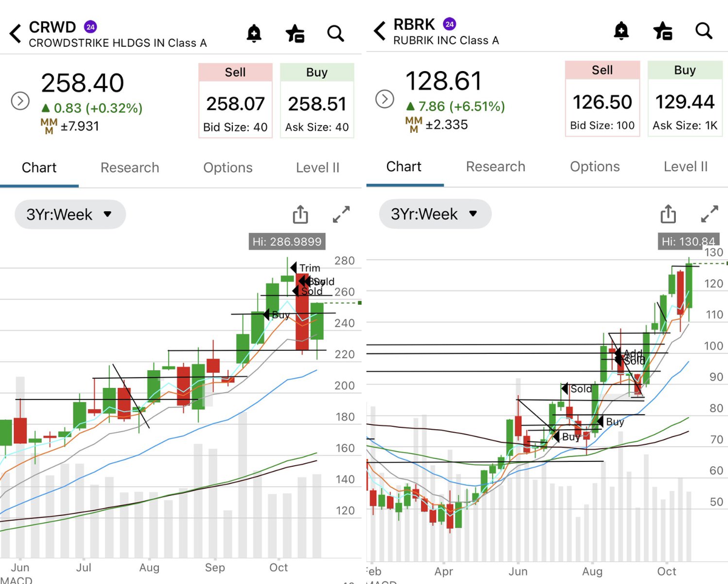Screen dimensions: 728x584
Task: Expand the RBRK chart to fullscreen
Action: [x=709, y=214]
